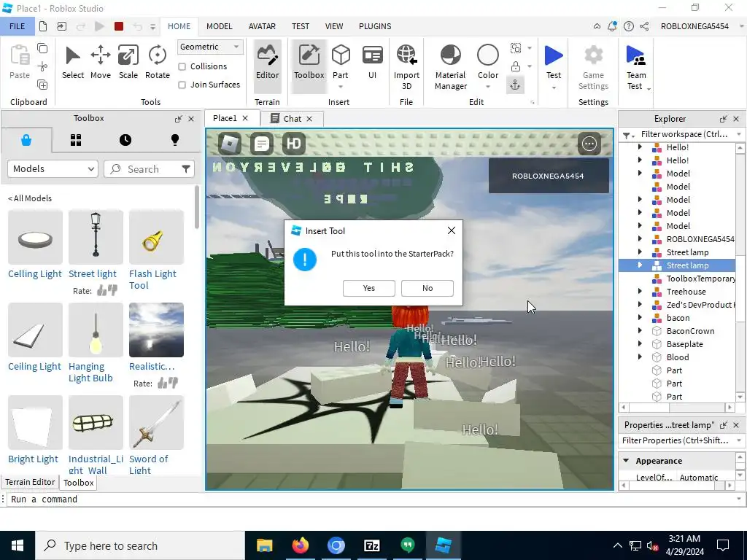Activate the Move tool
Screen dimensions: 747x560
(x=101, y=63)
